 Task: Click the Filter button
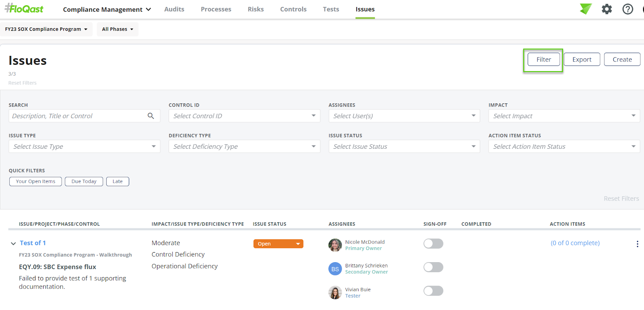[x=544, y=60]
